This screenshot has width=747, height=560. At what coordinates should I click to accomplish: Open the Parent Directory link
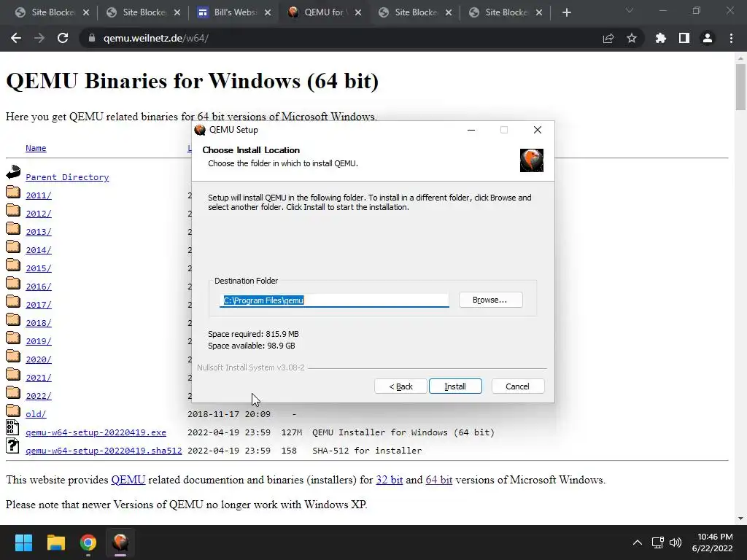click(67, 177)
